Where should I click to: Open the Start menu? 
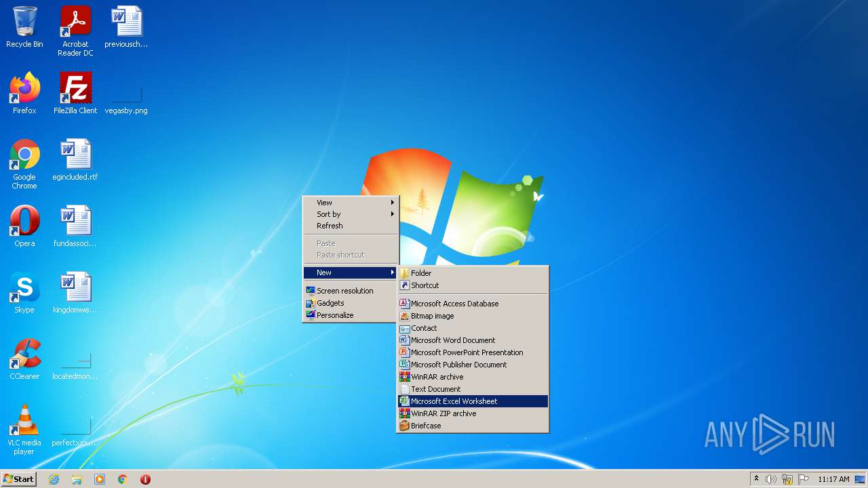19,479
